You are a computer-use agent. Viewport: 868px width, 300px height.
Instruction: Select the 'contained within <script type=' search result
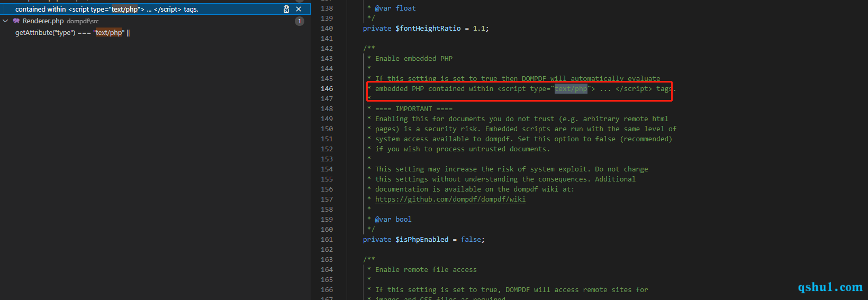pyautogui.click(x=155, y=9)
